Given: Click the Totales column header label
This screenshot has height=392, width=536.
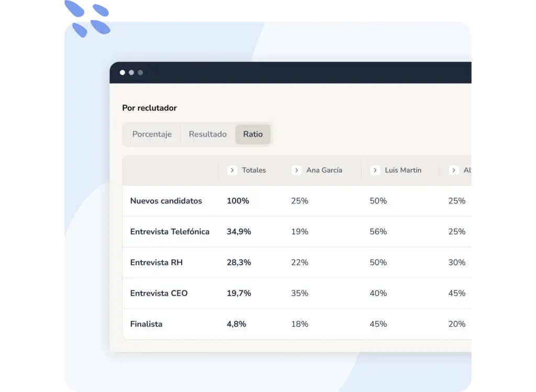Looking at the screenshot, I should [x=254, y=170].
